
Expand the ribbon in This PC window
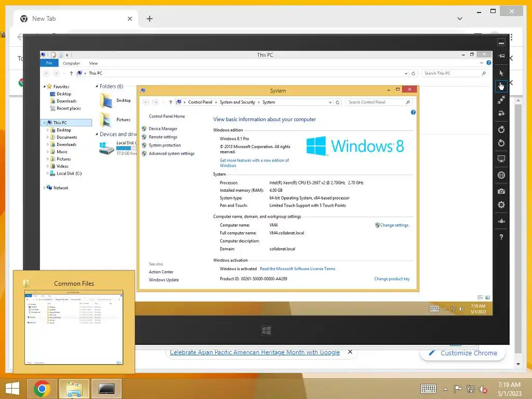click(x=482, y=63)
